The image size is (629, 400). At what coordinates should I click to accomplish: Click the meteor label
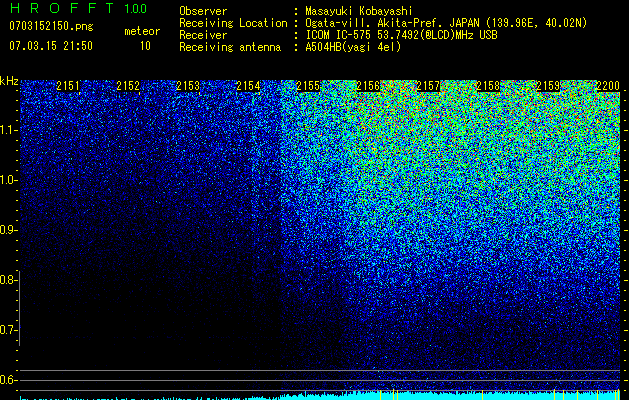[142, 31]
